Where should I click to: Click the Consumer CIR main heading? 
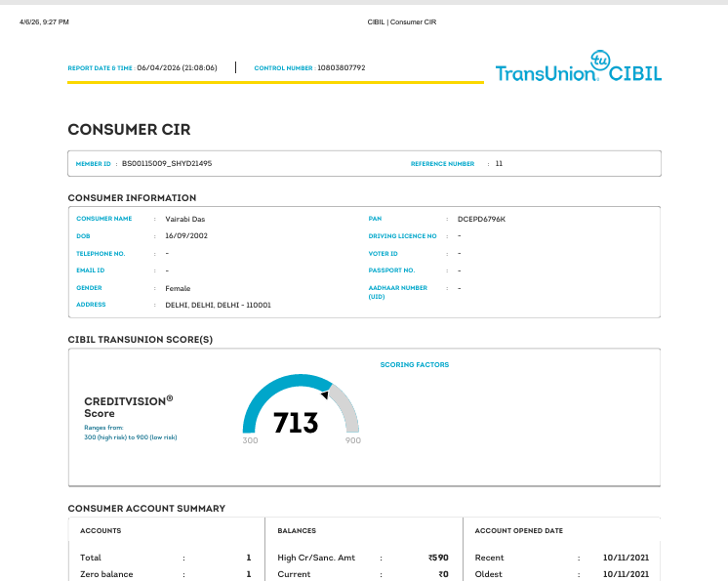click(129, 130)
